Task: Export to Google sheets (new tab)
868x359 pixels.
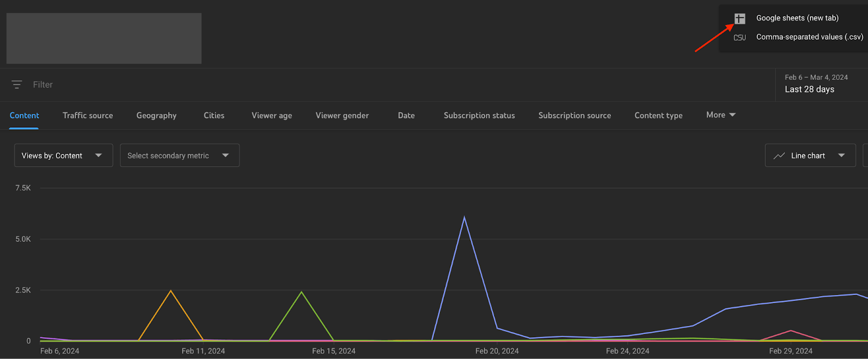Action: pos(797,18)
